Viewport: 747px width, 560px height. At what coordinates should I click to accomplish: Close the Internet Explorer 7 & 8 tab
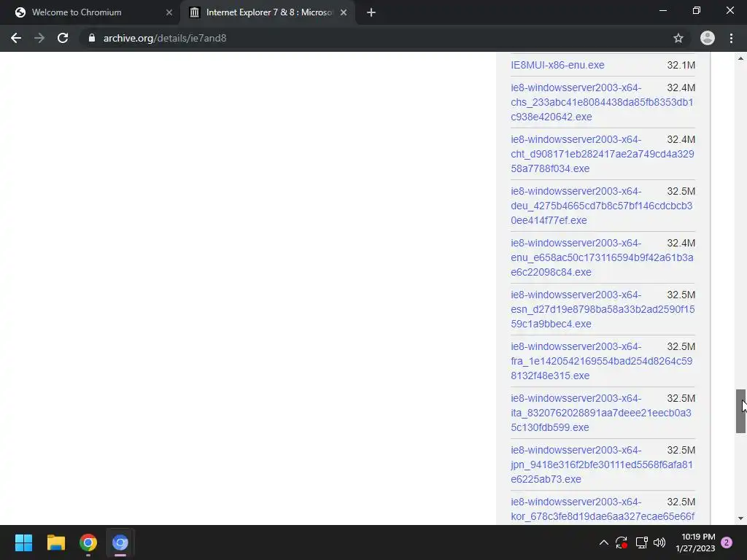(x=344, y=12)
